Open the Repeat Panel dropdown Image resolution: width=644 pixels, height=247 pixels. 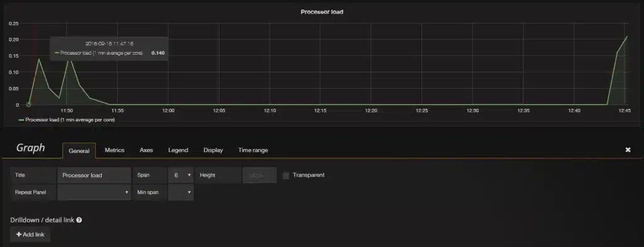tap(94, 192)
